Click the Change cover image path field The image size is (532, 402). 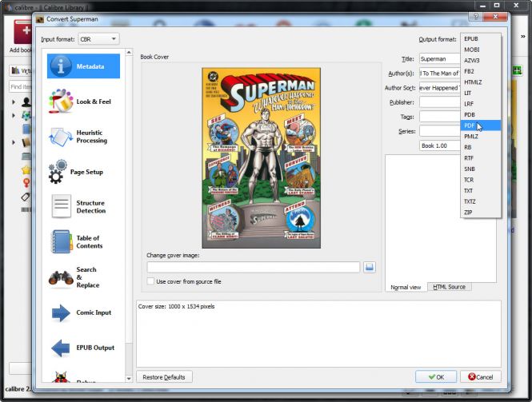click(253, 267)
